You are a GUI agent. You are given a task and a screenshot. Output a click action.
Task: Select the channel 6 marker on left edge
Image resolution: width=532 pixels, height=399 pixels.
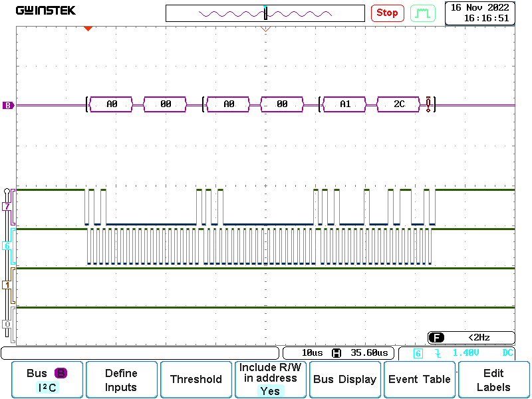tap(8, 246)
